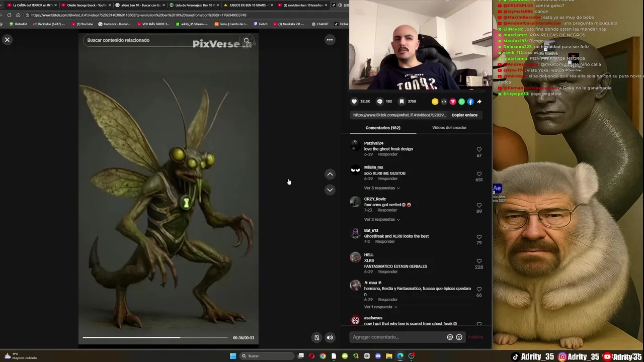
Task: Open ChatGPT bookmark
Action: [x=320, y=24]
